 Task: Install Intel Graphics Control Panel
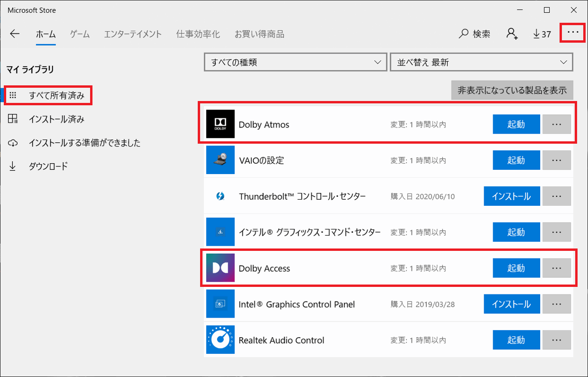pyautogui.click(x=512, y=304)
